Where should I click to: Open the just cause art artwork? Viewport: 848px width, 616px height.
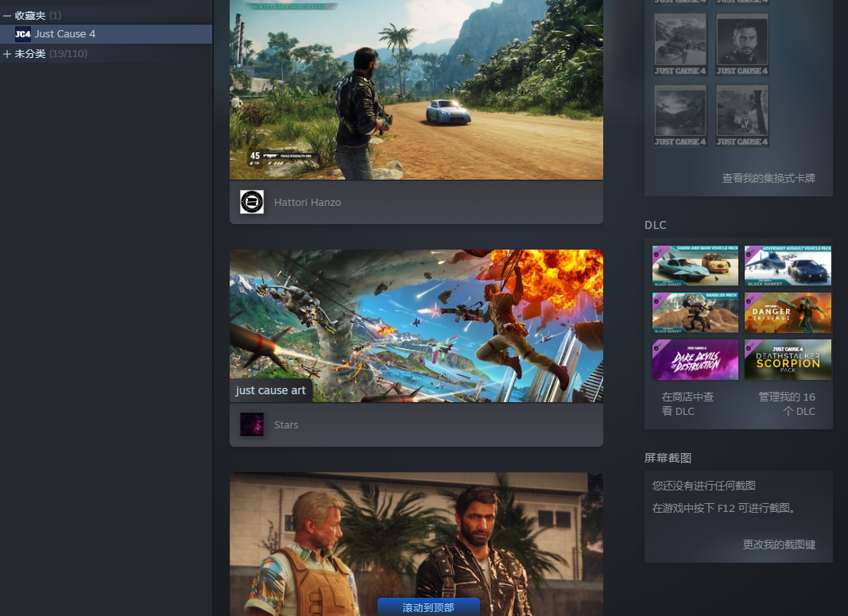point(416,326)
